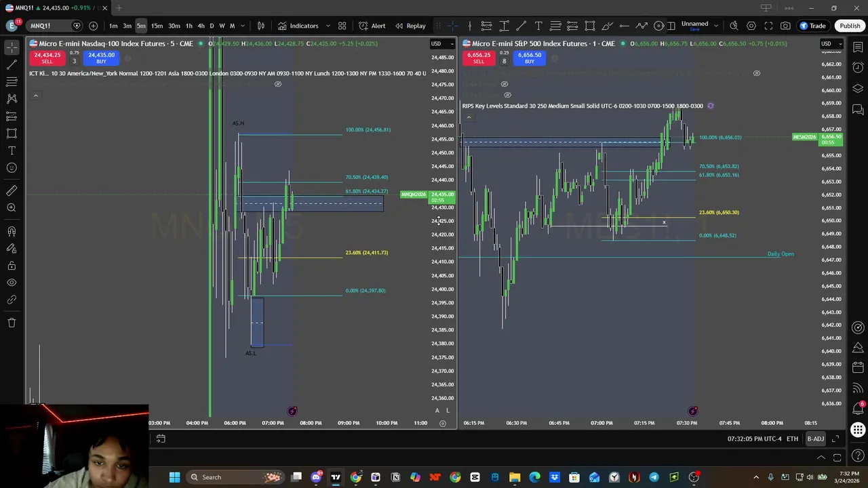Select the brush tool in favorites toolbar

click(x=607, y=26)
